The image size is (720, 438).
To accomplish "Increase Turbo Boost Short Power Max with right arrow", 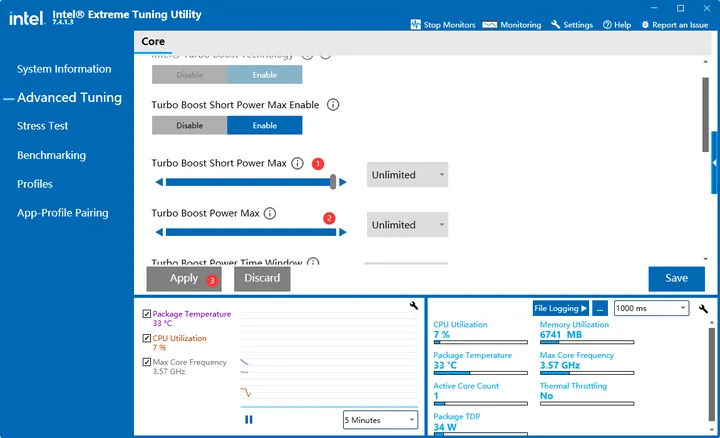I will [x=343, y=182].
